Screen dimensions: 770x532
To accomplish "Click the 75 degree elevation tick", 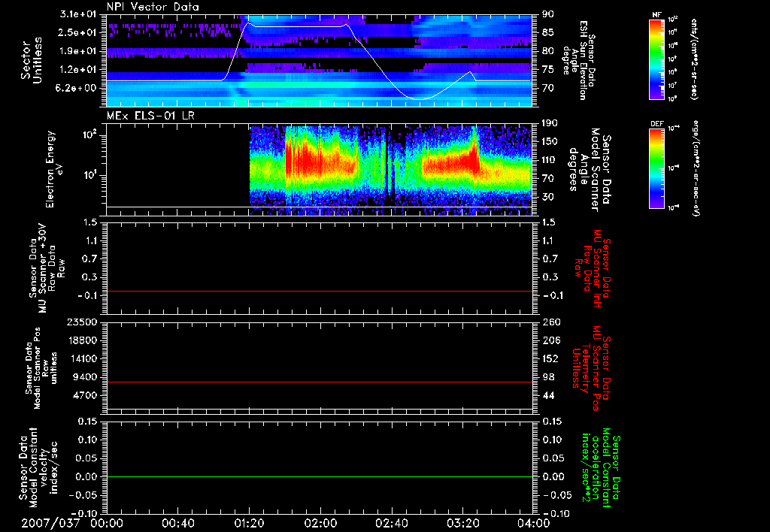I will (547, 70).
